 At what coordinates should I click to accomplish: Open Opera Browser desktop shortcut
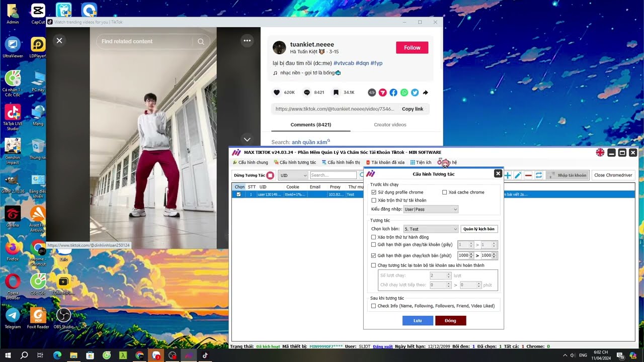13,287
